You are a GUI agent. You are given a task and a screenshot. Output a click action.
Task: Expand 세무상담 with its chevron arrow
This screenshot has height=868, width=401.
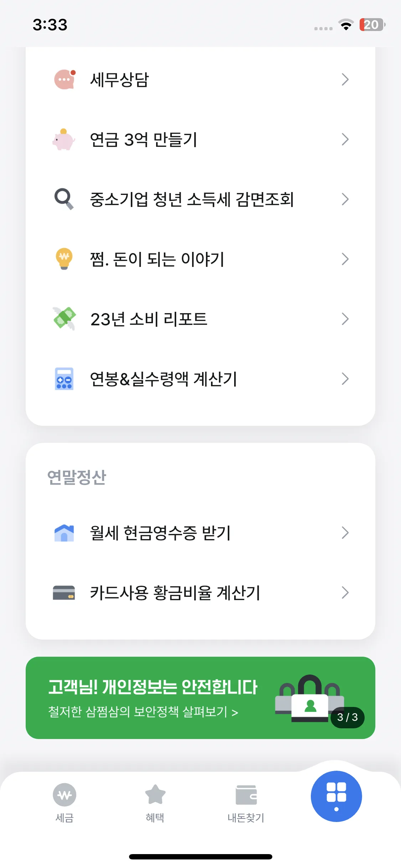(x=345, y=79)
